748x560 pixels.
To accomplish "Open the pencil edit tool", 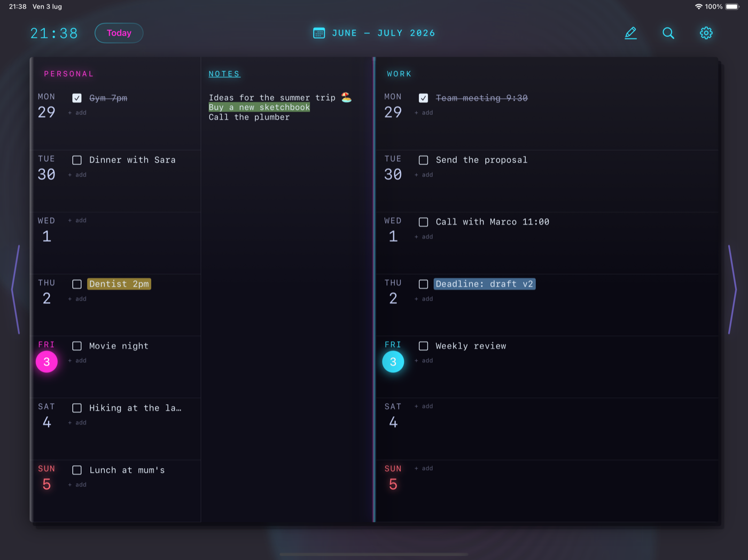I will [630, 33].
